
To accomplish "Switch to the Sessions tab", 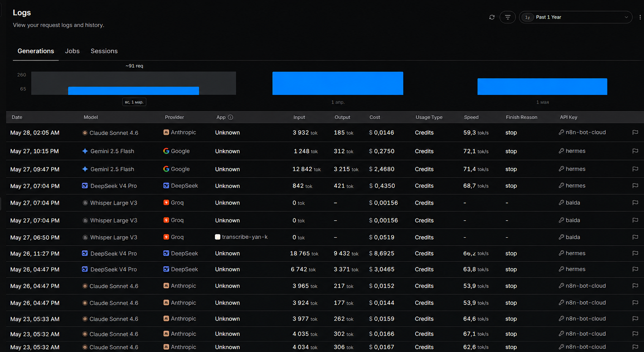I will coord(104,51).
